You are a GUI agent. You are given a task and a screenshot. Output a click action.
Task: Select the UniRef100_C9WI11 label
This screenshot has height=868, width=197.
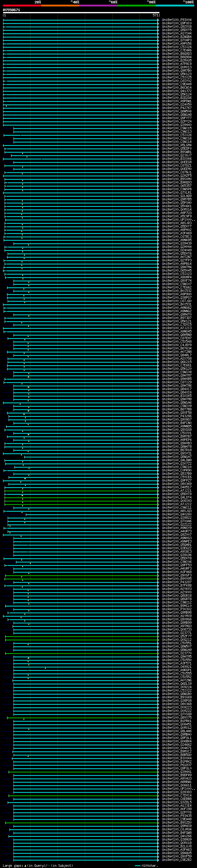[x=177, y=507]
